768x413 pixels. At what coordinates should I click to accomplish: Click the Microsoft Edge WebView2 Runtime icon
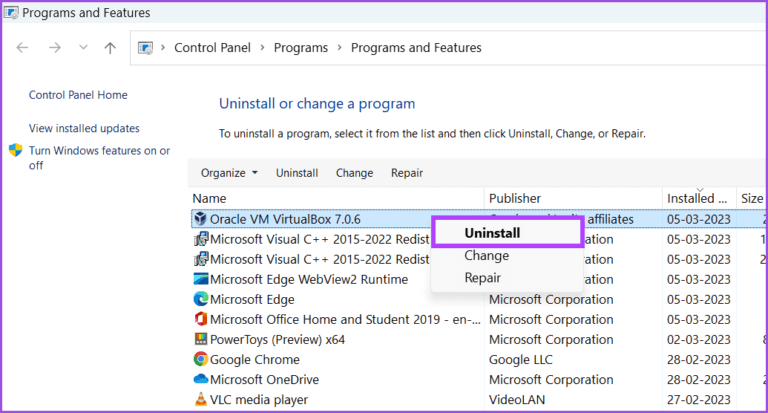(x=200, y=279)
